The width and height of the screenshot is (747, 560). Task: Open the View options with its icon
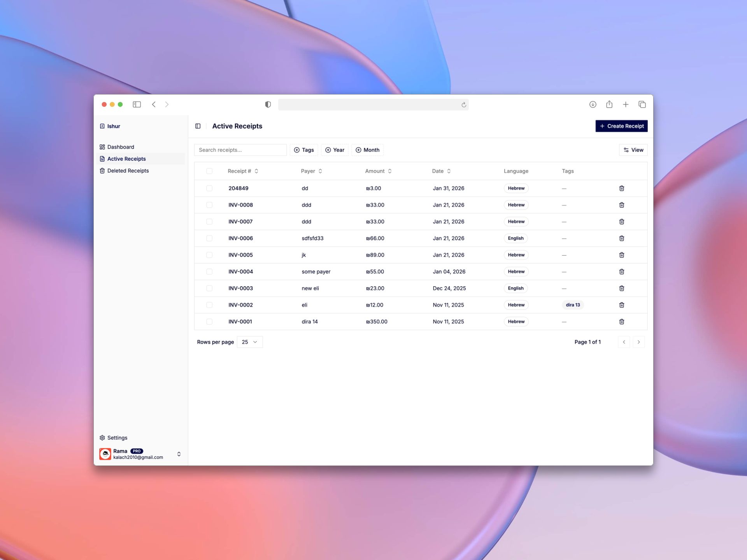tap(626, 150)
